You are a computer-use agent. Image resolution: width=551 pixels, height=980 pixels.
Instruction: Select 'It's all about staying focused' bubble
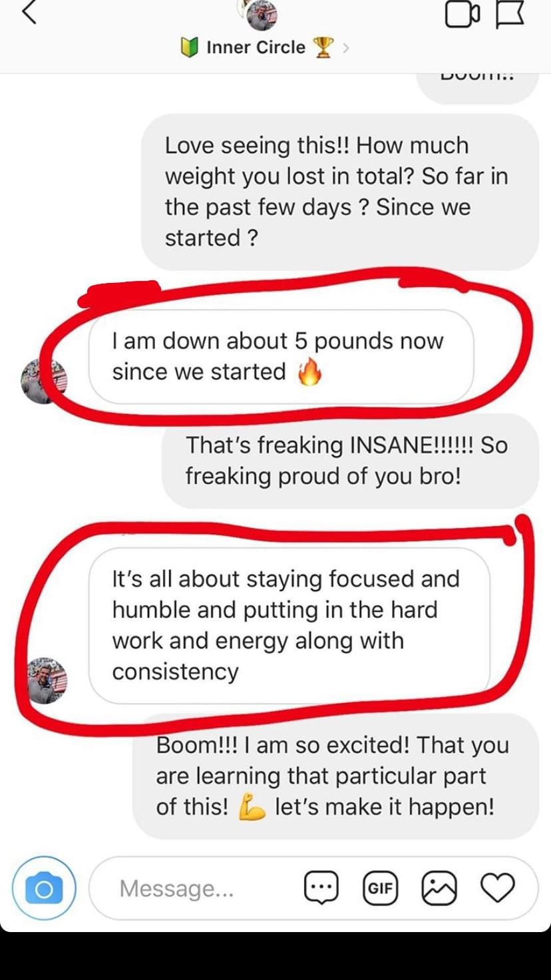click(x=289, y=625)
